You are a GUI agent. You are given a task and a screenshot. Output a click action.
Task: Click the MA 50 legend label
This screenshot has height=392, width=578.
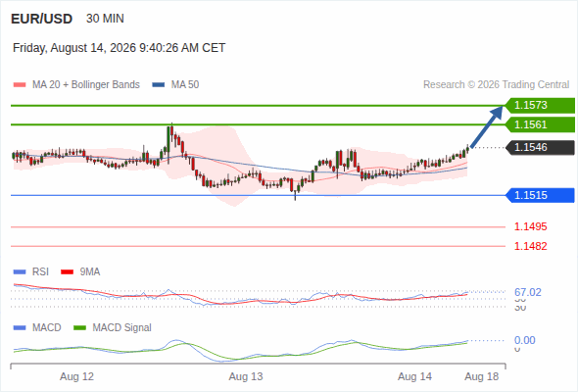point(185,85)
